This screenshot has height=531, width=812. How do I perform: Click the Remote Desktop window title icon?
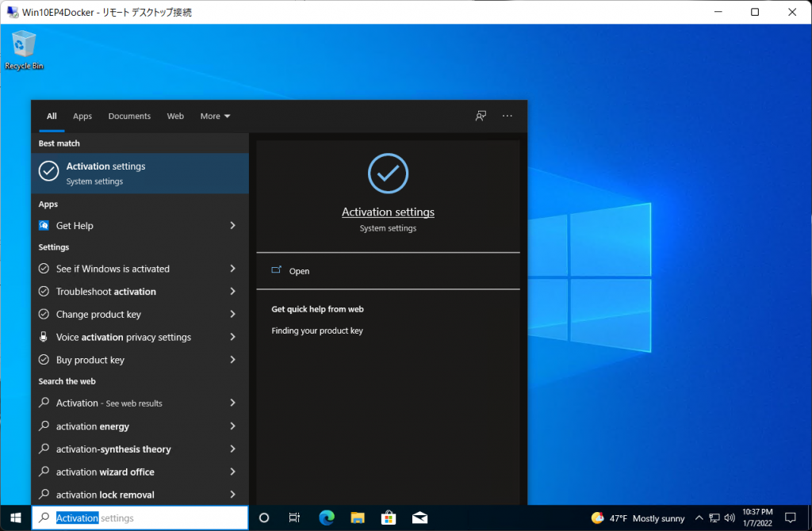tap(12, 12)
